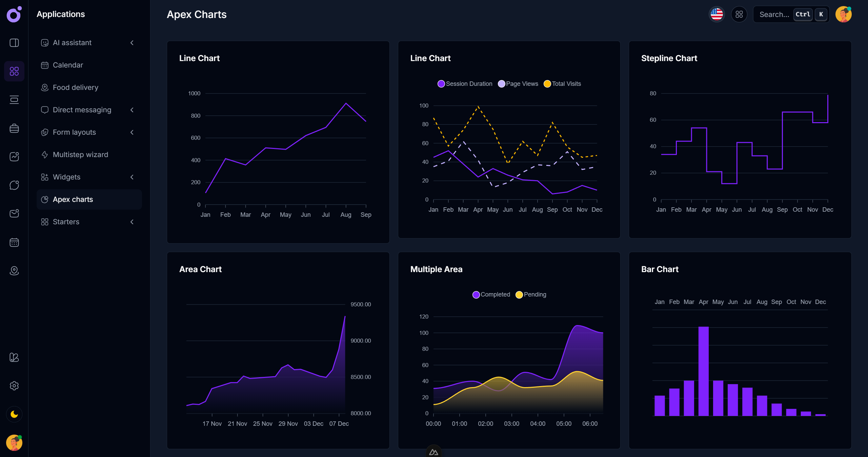Click the location pin icon near the bottom rail
Image resolution: width=868 pixels, height=457 pixels.
(14, 270)
